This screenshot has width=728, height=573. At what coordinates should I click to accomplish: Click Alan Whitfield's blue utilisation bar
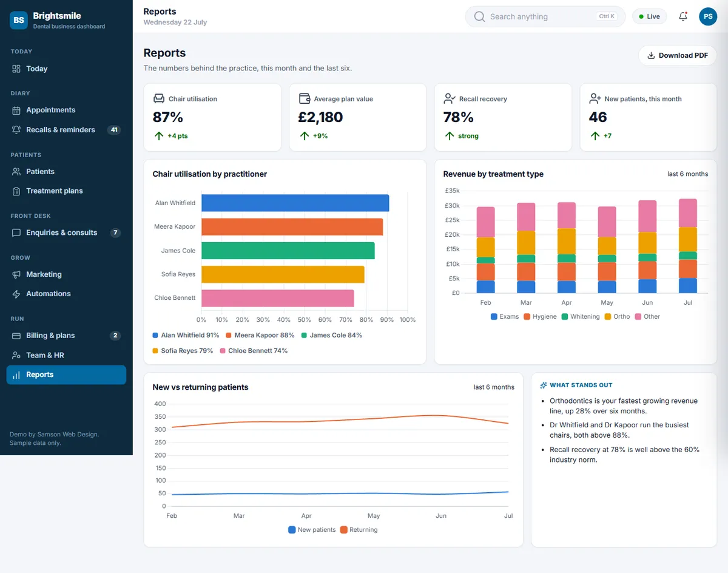pyautogui.click(x=295, y=203)
